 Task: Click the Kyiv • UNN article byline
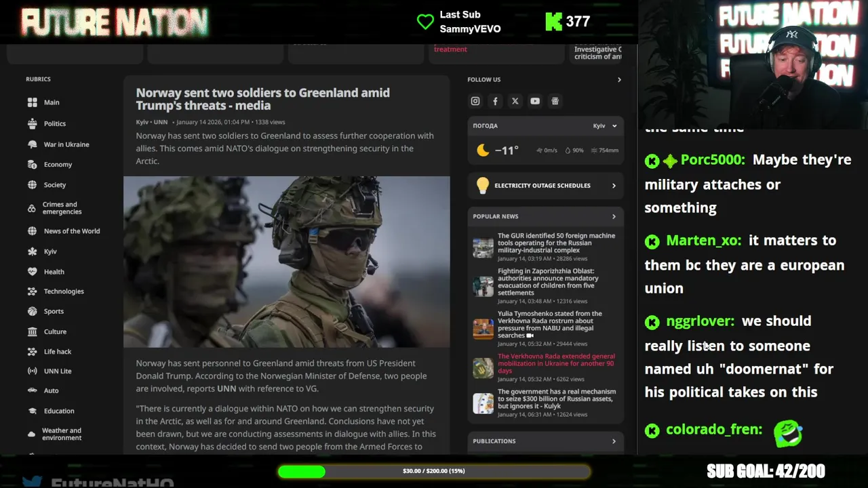coord(152,122)
